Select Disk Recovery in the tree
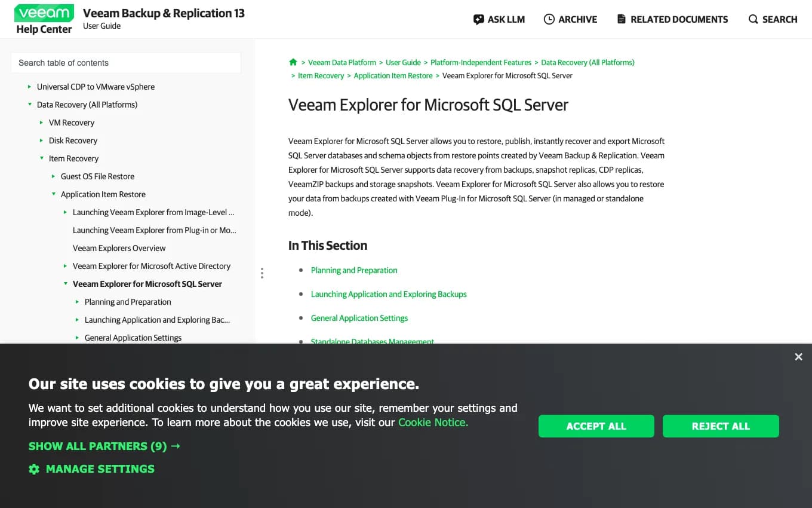This screenshot has width=812, height=508. [x=73, y=140]
